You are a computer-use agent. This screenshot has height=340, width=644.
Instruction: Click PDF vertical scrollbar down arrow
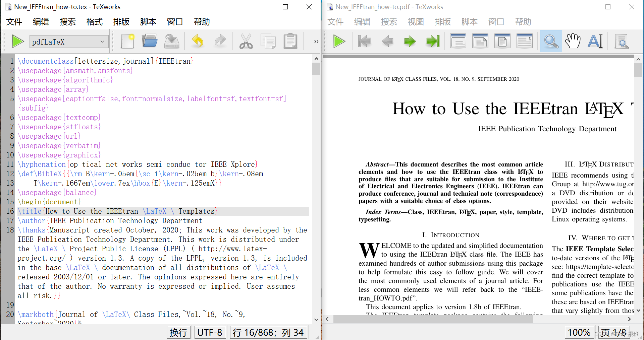click(638, 311)
